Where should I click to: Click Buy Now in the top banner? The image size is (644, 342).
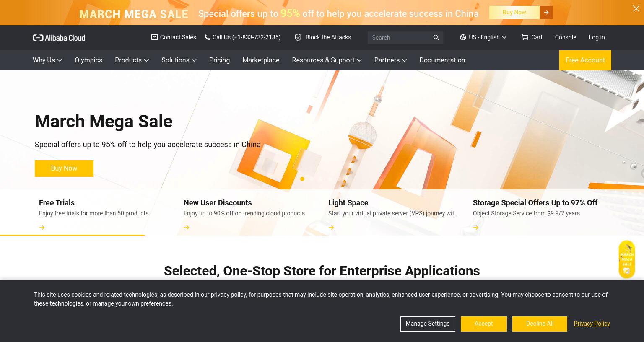click(x=514, y=13)
